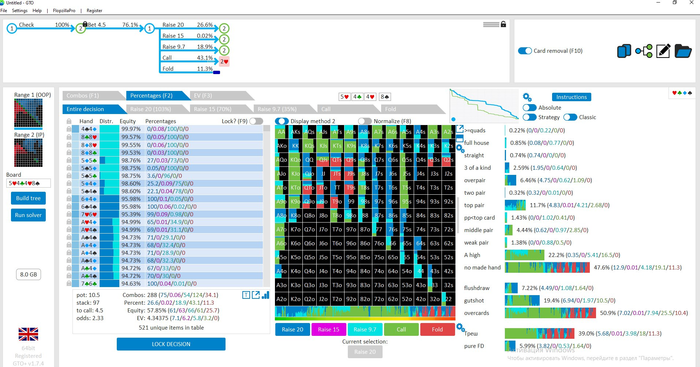
Task: Click the green Call action button
Action: [401, 329]
